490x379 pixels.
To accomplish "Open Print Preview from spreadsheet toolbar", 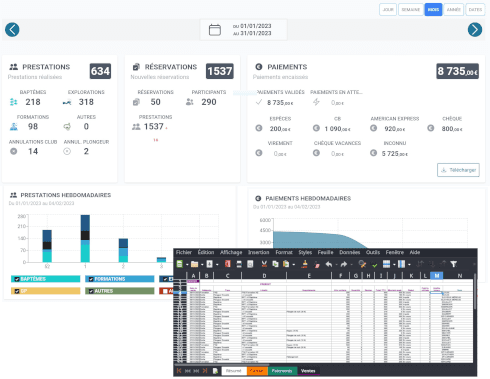I will pos(250,264).
